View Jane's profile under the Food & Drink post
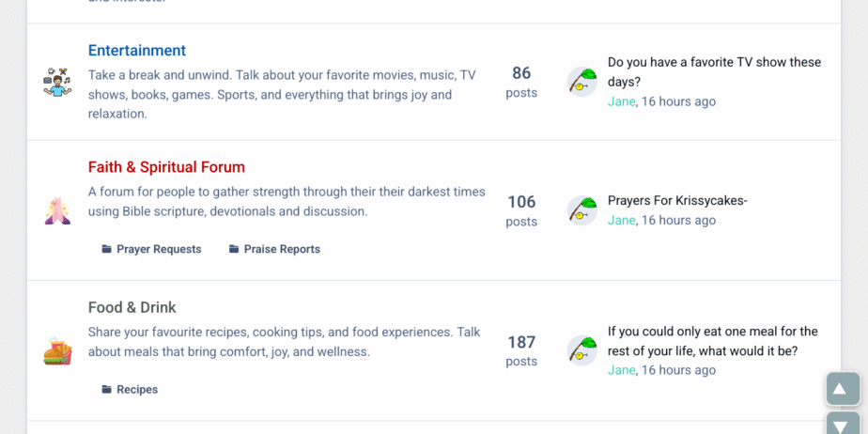 pyautogui.click(x=621, y=370)
